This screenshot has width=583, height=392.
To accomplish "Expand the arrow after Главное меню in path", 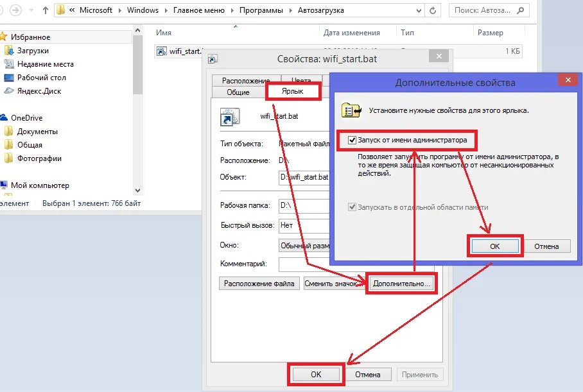I will coord(232,10).
